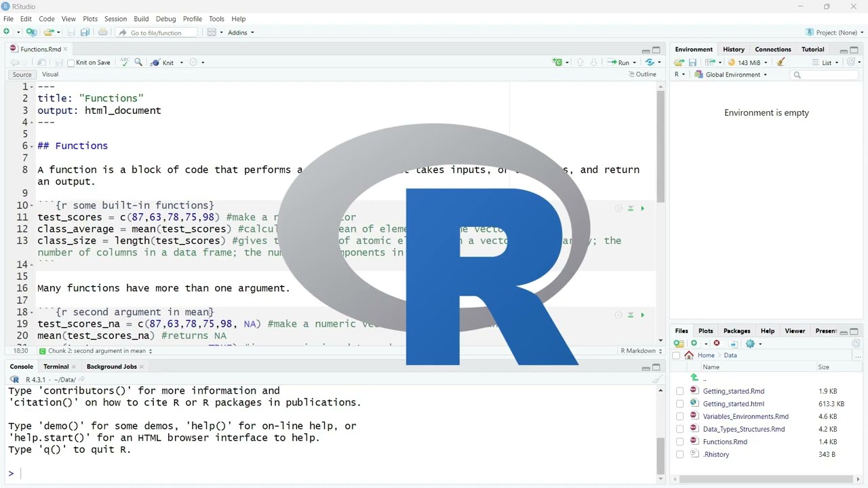Open the Plots menu in menu bar

tap(90, 19)
